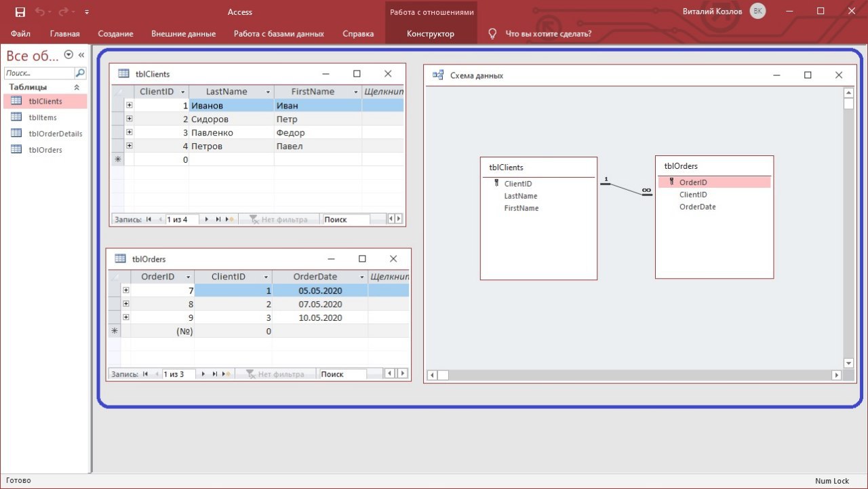The width and height of the screenshot is (868, 489).
Task: Open LastName column filter dropdown
Action: 269,92
